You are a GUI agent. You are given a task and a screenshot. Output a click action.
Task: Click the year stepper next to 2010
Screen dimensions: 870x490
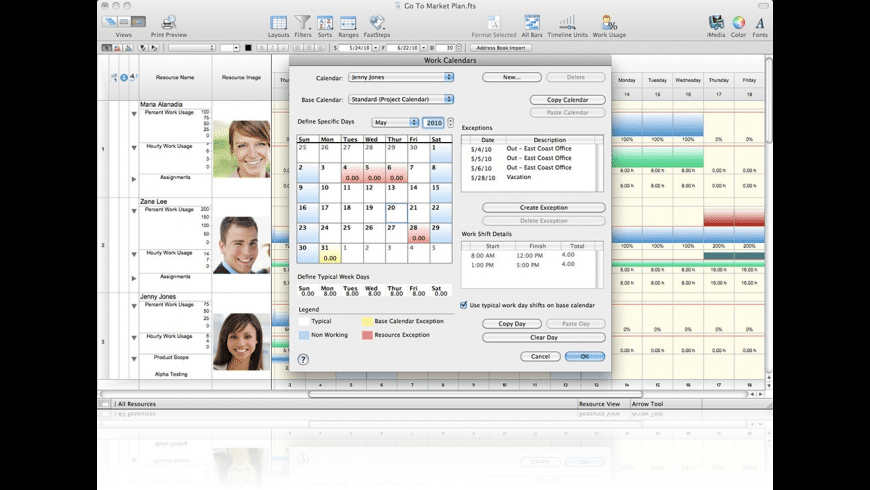pyautogui.click(x=450, y=122)
